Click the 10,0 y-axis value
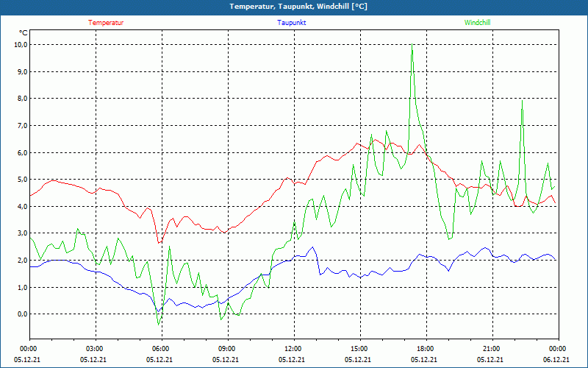The height and width of the screenshot is (368, 588). 21,45
